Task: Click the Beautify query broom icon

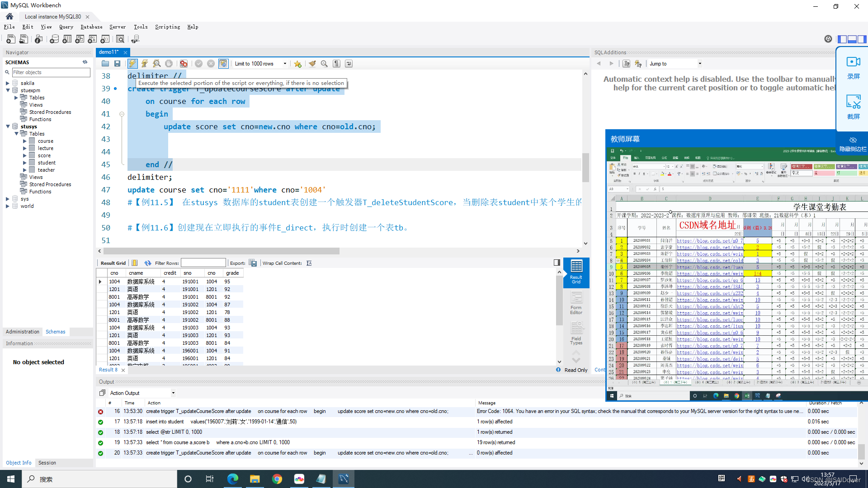Action: [x=312, y=64]
